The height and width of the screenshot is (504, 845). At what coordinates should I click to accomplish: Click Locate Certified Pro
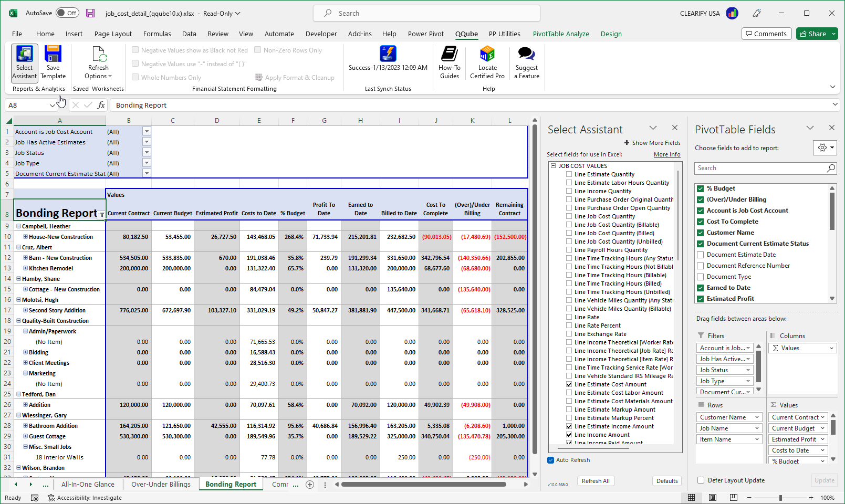click(x=487, y=62)
